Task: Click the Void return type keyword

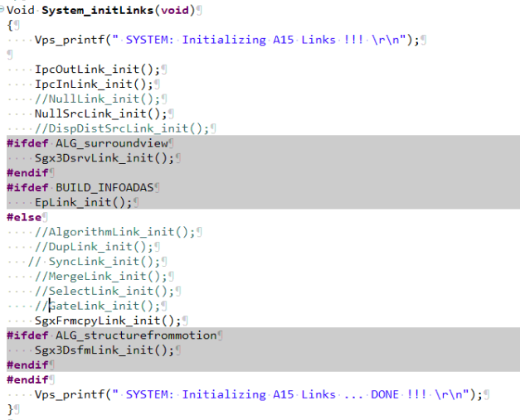Action: click(21, 10)
